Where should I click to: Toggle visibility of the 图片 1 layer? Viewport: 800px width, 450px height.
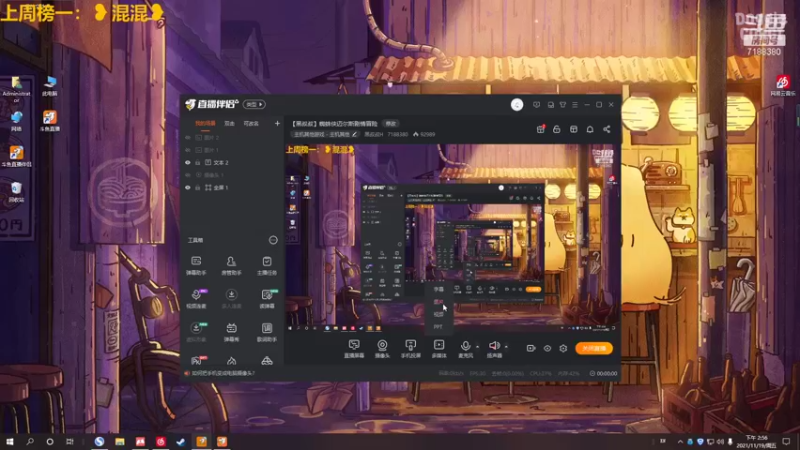tap(188, 150)
